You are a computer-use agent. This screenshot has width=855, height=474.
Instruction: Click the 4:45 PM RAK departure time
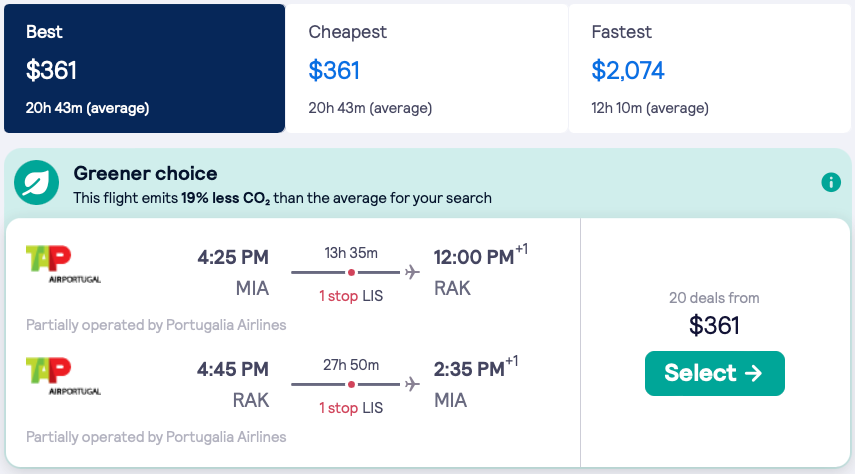pos(233,370)
